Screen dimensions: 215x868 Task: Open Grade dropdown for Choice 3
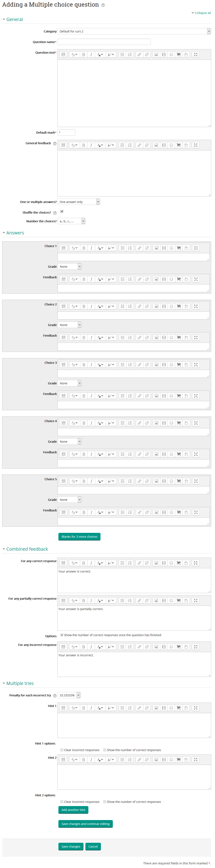point(70,383)
